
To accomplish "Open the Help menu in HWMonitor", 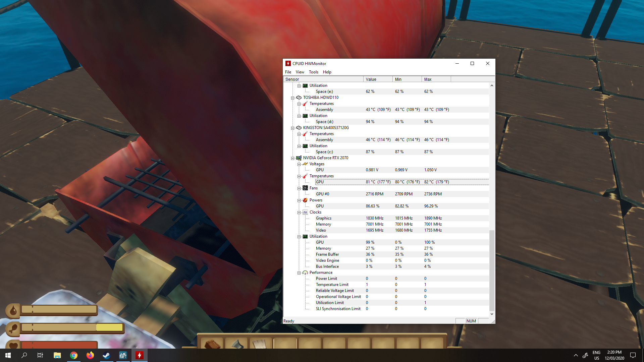I will (x=327, y=72).
